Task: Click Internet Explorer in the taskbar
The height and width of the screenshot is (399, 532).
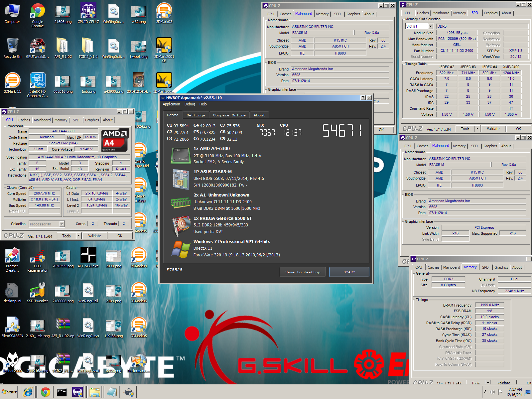Action: [28, 392]
